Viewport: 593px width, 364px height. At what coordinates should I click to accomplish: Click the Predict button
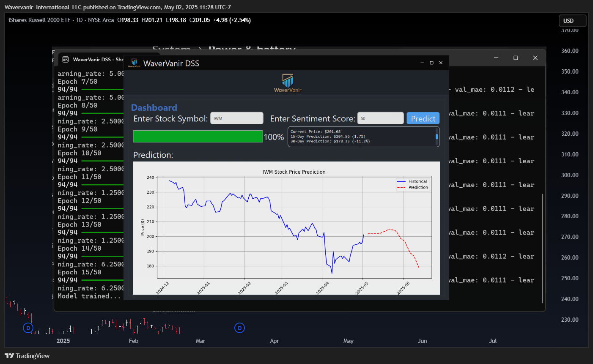point(423,118)
